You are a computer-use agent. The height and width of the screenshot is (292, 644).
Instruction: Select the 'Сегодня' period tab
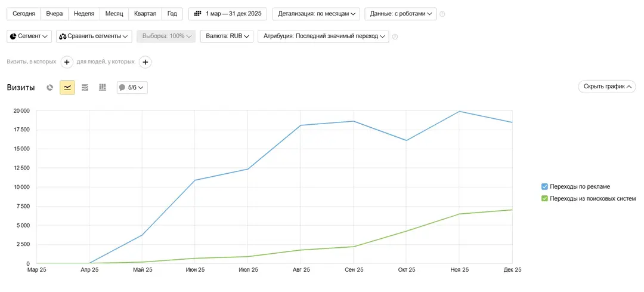(24, 14)
